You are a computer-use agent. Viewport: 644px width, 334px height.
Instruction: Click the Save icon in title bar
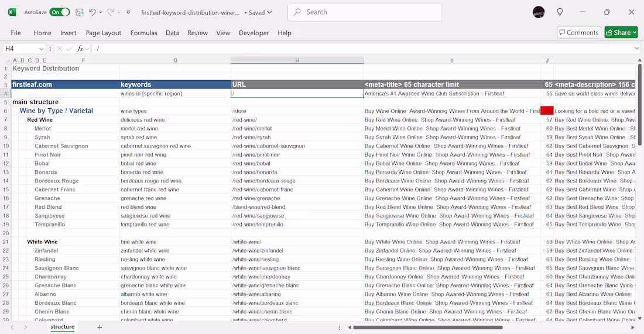(x=80, y=12)
